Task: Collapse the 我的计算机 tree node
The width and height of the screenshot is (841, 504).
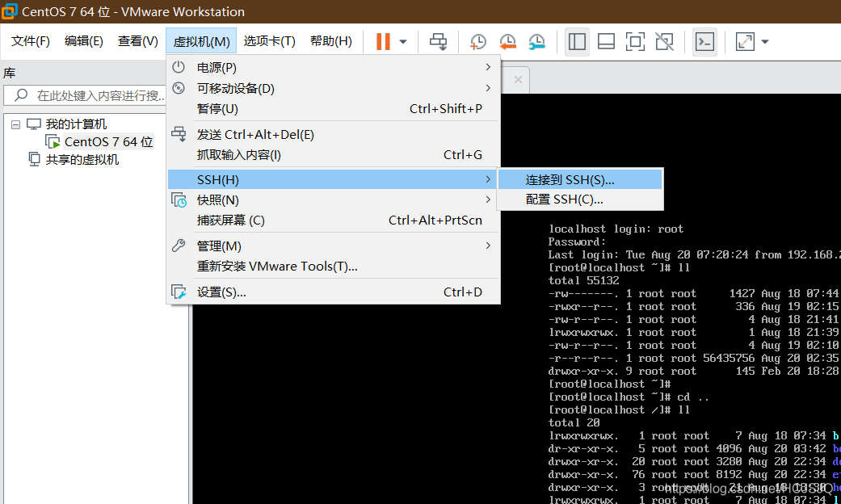Action: pos(15,124)
